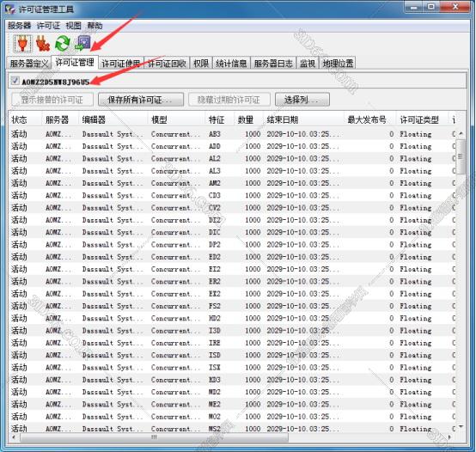
Task: Select the CV2 feature cell
Action: [214, 208]
